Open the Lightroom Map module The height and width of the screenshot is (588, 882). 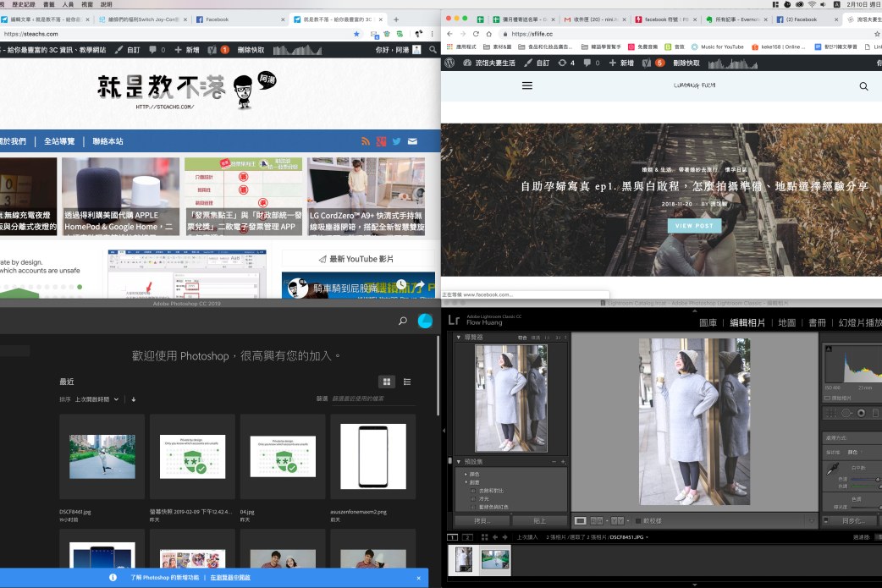point(786,322)
